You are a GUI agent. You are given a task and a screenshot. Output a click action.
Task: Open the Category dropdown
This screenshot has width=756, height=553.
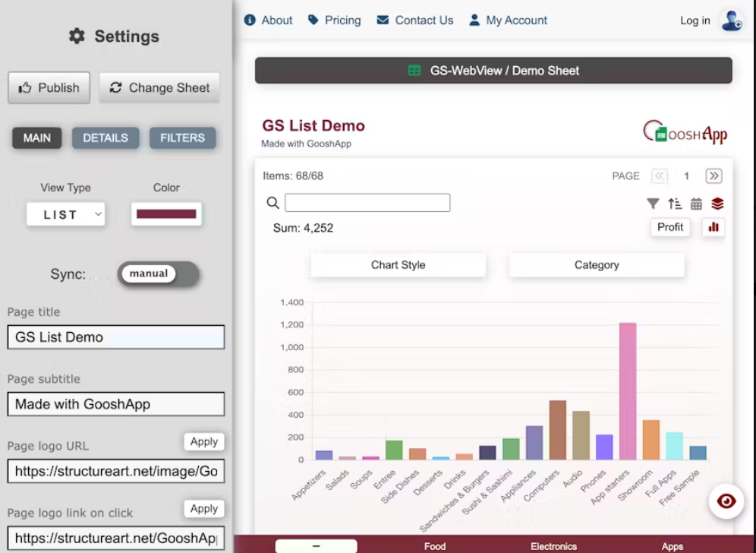pyautogui.click(x=597, y=265)
